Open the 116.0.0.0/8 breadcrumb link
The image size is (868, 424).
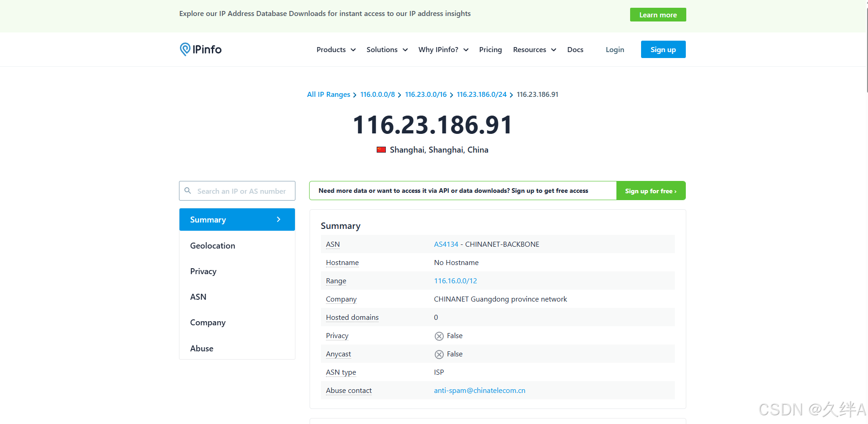pos(378,95)
